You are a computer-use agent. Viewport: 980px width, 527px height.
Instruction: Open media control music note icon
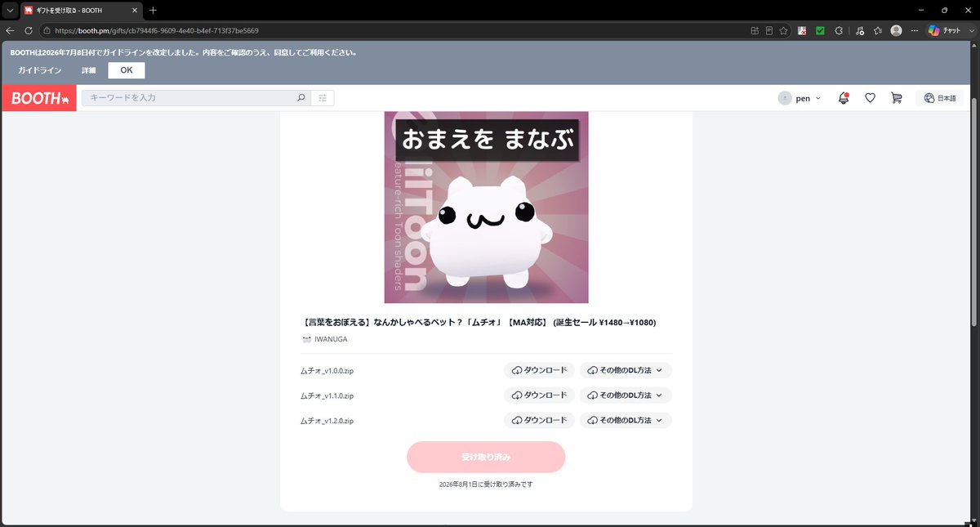(x=860, y=30)
